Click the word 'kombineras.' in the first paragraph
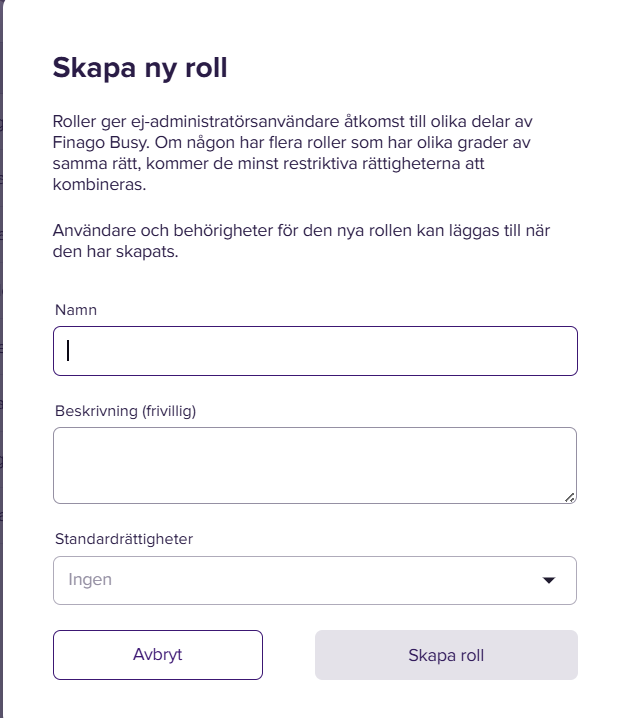The image size is (622, 718). pyautogui.click(x=99, y=185)
